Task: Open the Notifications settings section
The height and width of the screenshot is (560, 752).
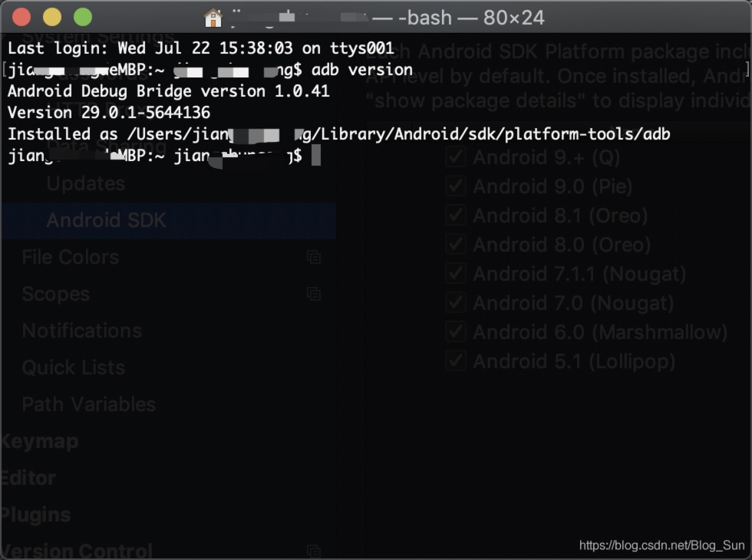Action: 81,331
